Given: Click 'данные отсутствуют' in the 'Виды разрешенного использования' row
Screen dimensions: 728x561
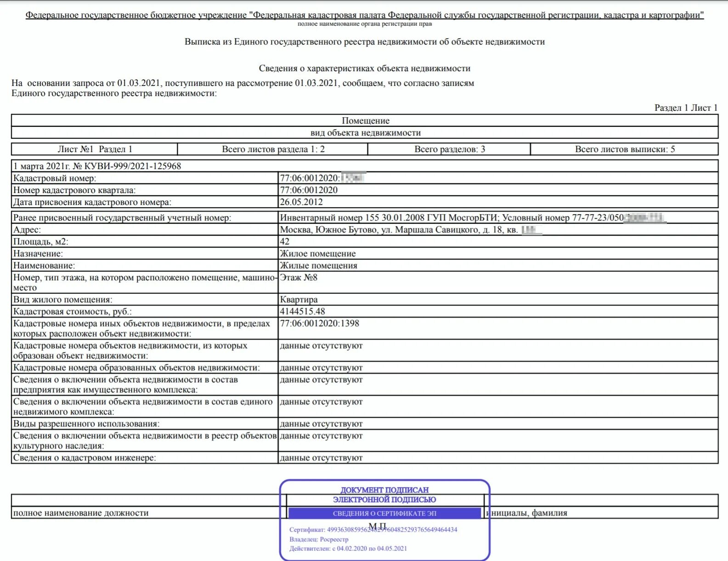Looking at the screenshot, I should 322,424.
